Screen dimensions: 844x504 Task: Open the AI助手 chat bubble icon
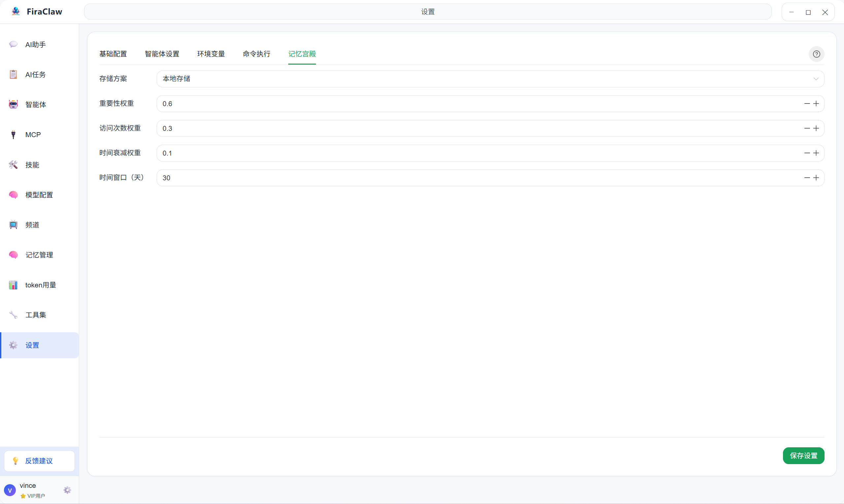pyautogui.click(x=13, y=44)
